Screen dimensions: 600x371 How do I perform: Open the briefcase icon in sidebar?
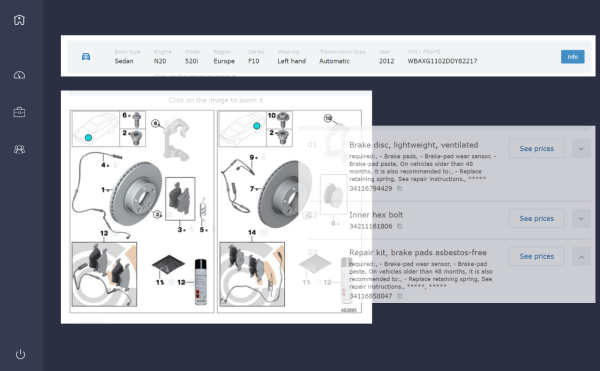click(19, 112)
